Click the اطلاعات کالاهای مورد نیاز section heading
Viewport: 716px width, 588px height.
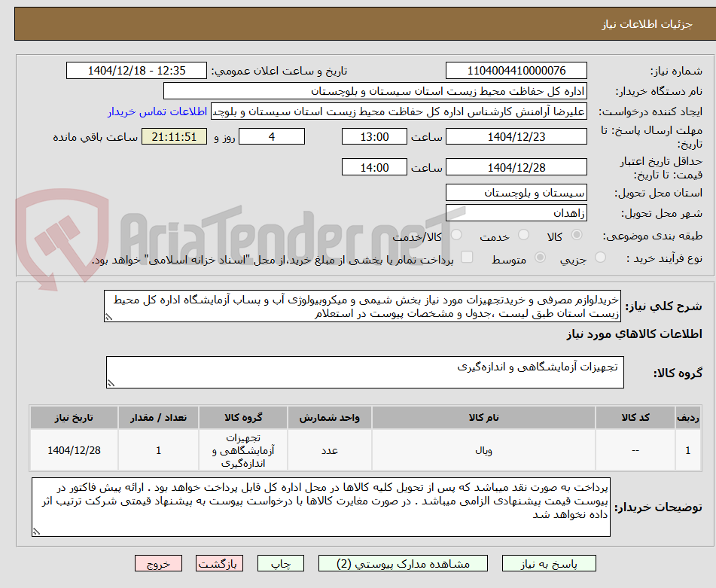click(x=634, y=334)
